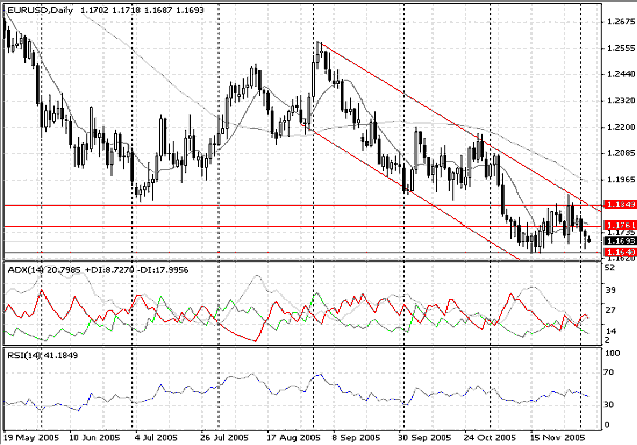This screenshot has height=445, width=637.
Task: Click the ADX scale value 52
Action: click(x=610, y=267)
